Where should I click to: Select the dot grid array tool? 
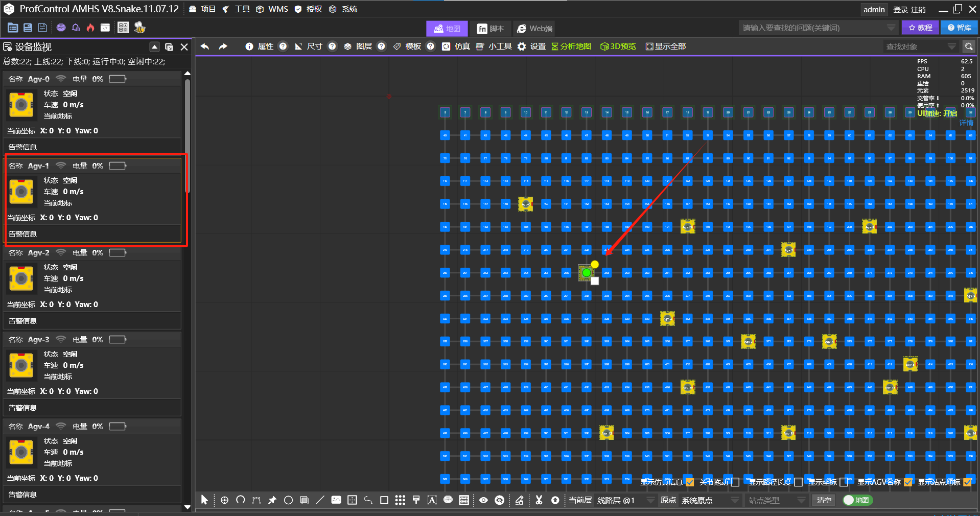point(400,500)
